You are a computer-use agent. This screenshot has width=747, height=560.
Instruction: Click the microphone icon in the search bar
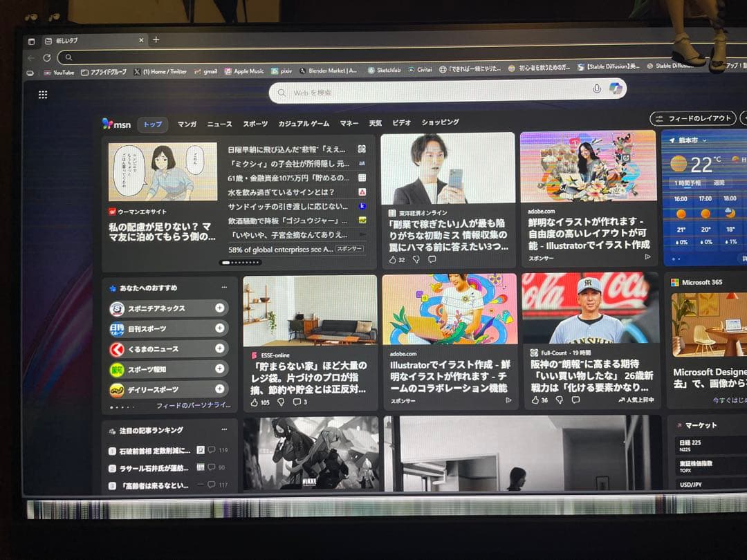click(597, 91)
